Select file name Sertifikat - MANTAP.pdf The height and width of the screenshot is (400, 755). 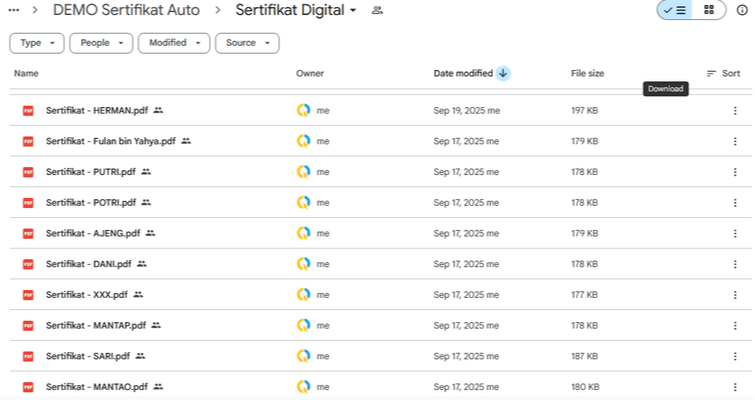coord(96,325)
